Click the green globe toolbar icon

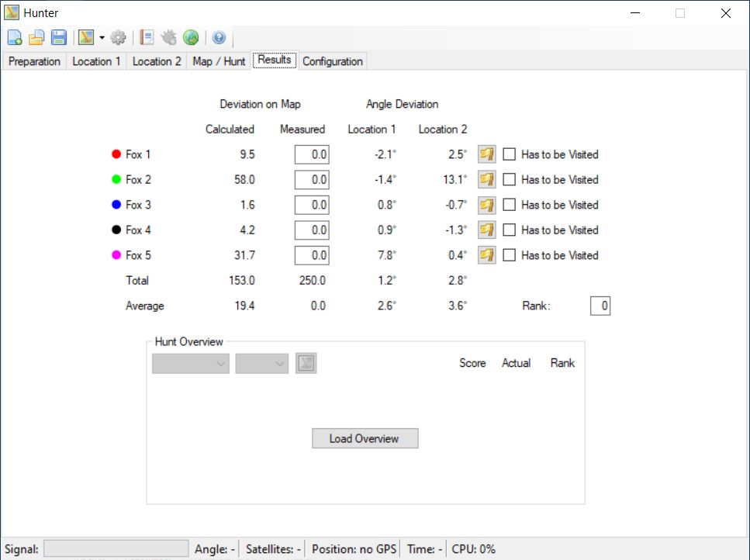click(x=191, y=37)
